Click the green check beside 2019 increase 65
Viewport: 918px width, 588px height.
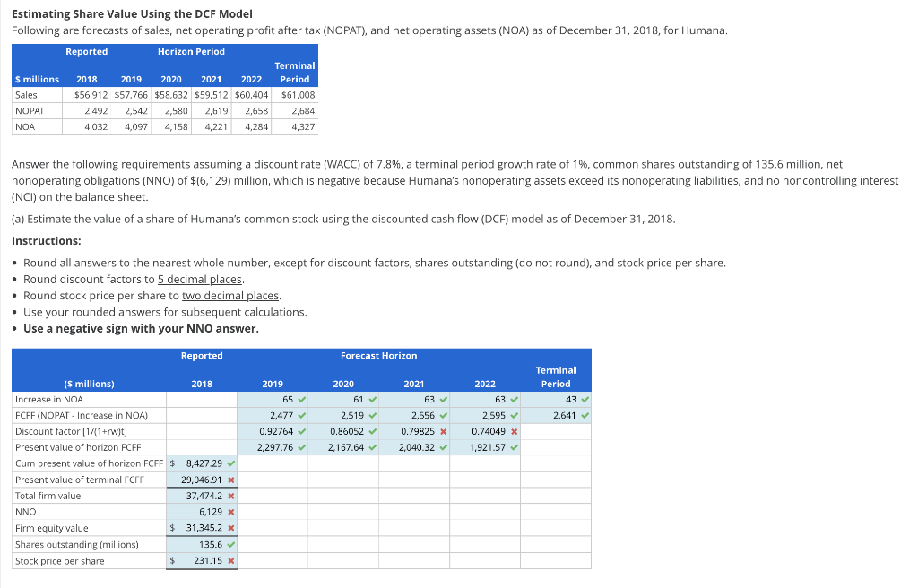(x=301, y=400)
